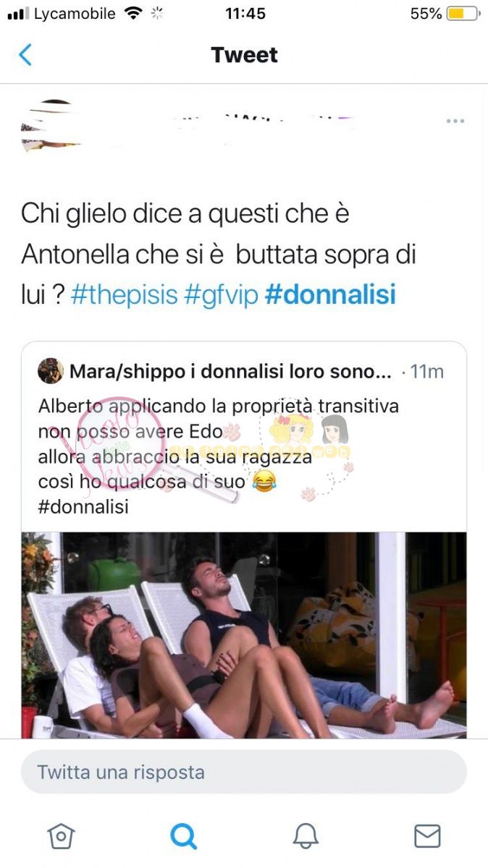Open the quoted tweet's sunbed photo

[x=244, y=635]
